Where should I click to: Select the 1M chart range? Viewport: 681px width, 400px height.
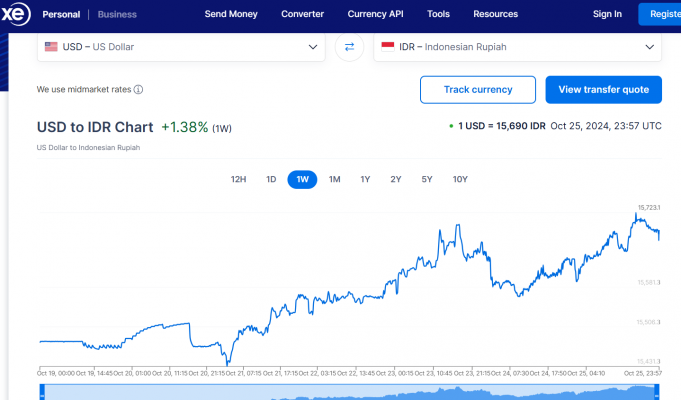click(335, 179)
